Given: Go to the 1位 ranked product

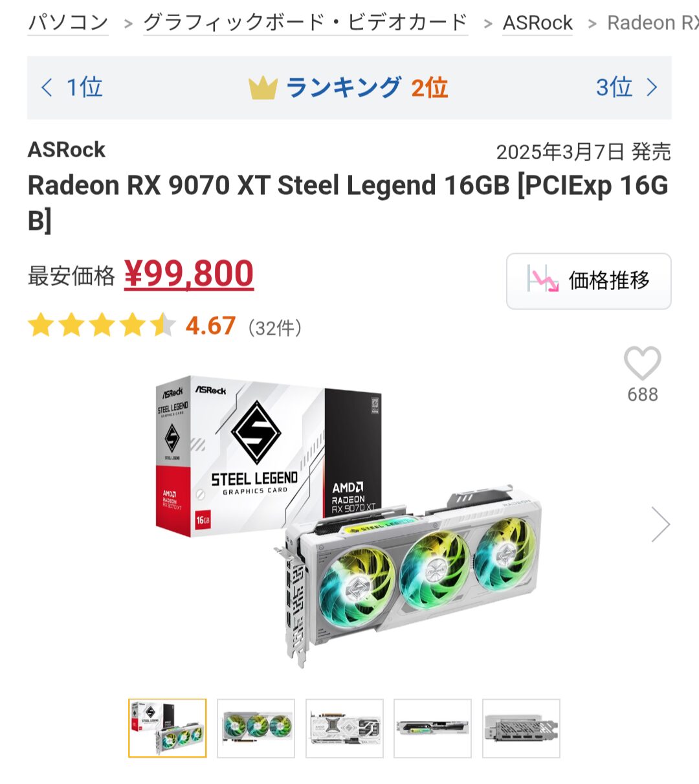Looking at the screenshot, I should tap(72, 87).
